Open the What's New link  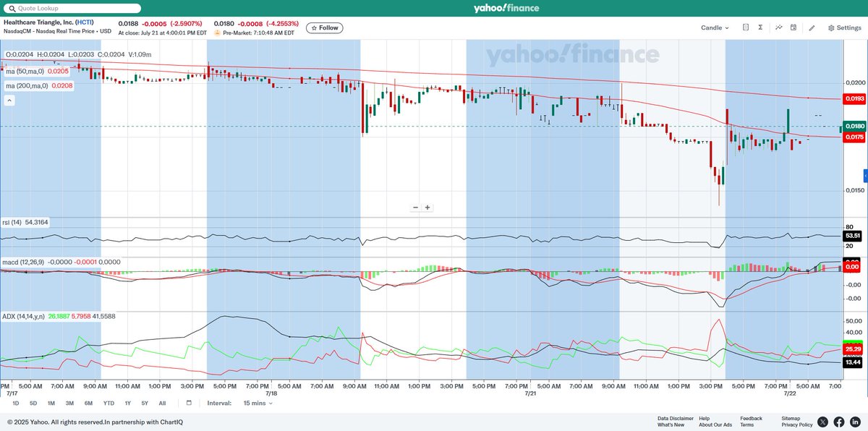click(671, 424)
